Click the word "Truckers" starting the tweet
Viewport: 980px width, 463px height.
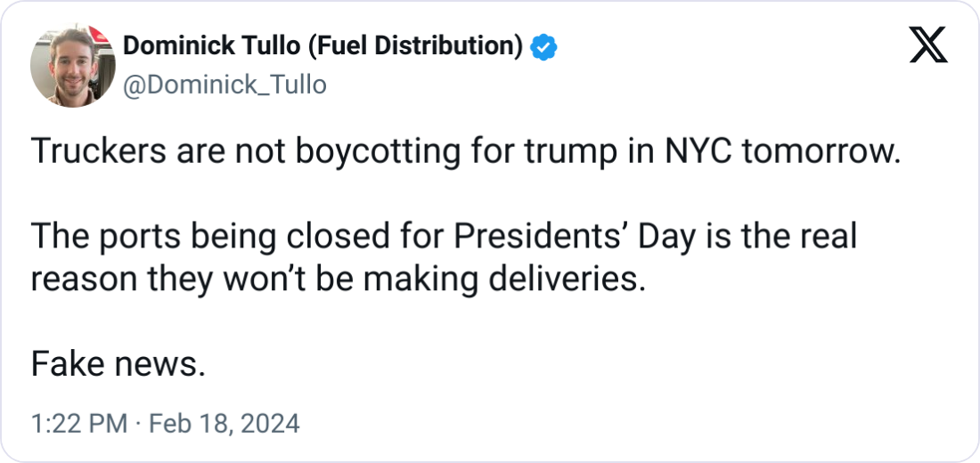tap(95, 153)
